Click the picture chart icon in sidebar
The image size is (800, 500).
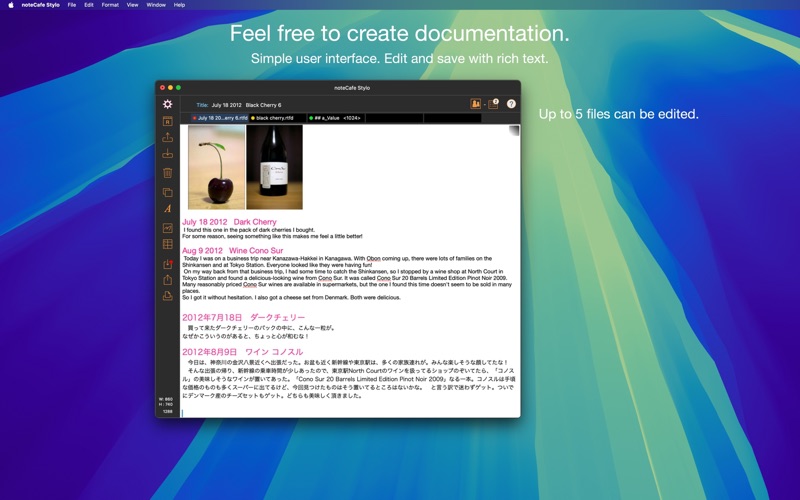click(167, 228)
